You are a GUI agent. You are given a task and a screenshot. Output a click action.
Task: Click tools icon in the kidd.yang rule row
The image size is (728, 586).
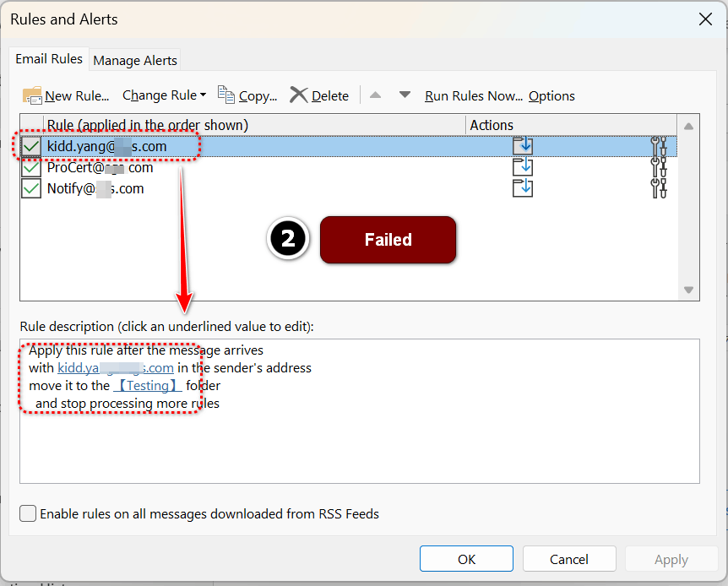(x=659, y=146)
